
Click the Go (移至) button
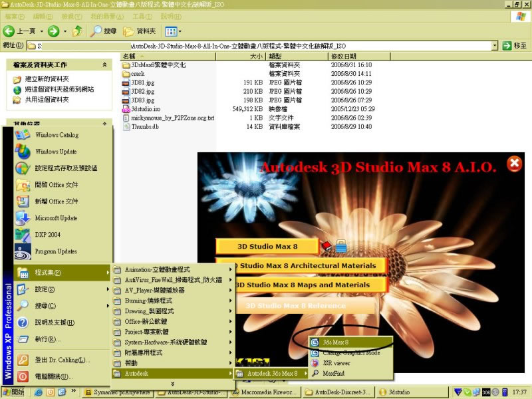click(514, 45)
